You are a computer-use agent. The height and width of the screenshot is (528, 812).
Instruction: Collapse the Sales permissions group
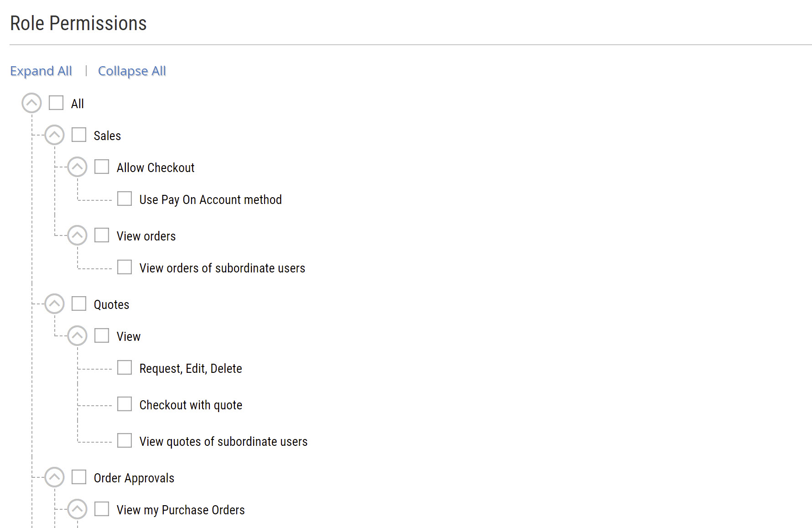[x=54, y=135]
